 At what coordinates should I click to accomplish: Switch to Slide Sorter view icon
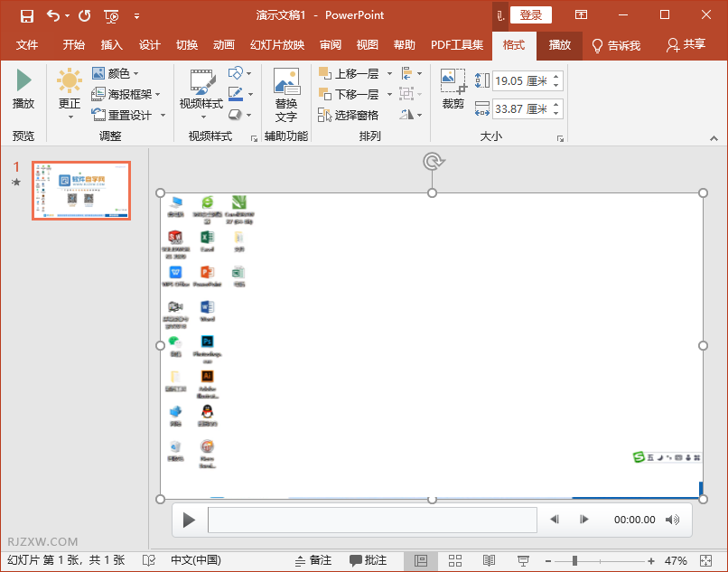point(454,560)
